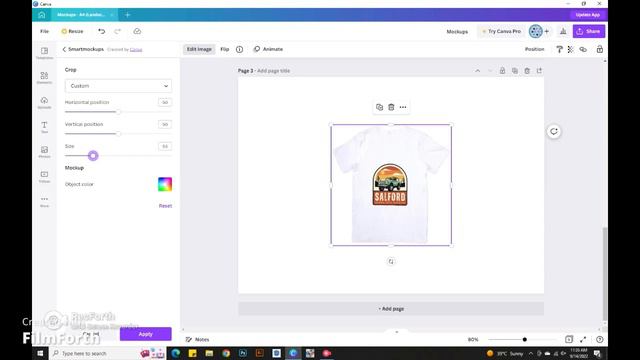Lock Page 3
This screenshot has width=640, height=360.
(502, 71)
